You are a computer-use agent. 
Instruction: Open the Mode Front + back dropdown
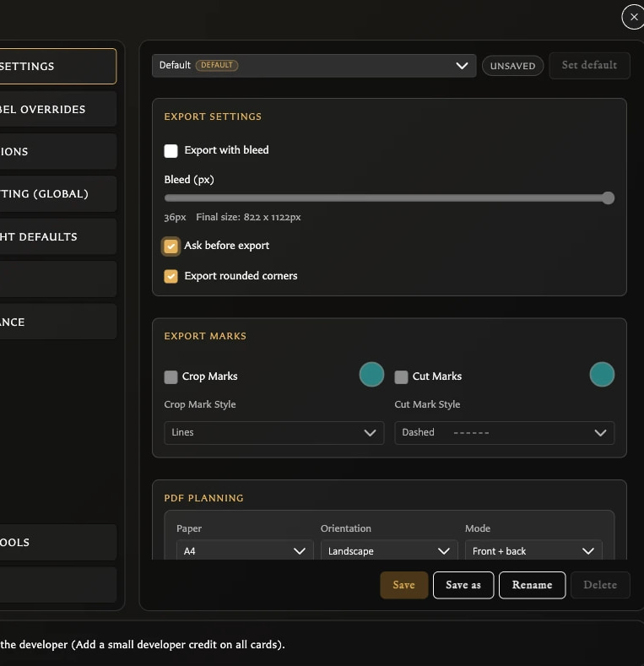click(533, 550)
